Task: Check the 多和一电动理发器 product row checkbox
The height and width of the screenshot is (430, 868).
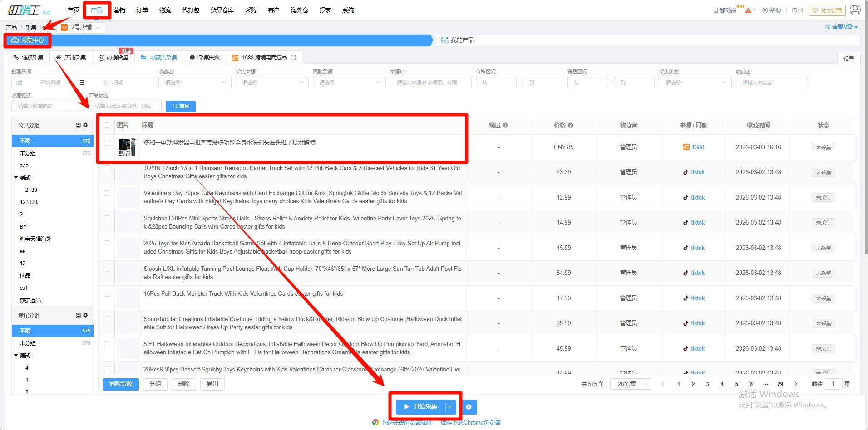Action: (107, 142)
